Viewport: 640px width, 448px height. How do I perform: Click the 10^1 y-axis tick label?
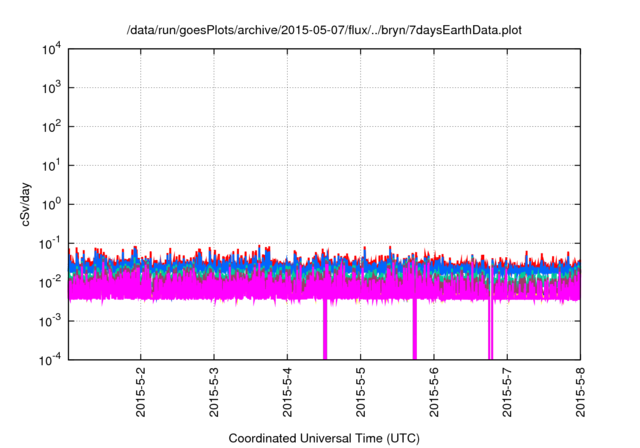(x=50, y=165)
